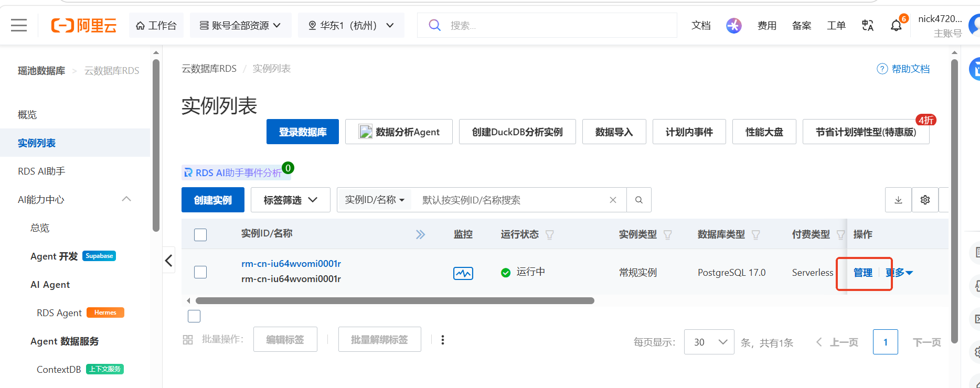The image size is (980, 388).
Task: Click the Log in to database button
Action: (303, 132)
